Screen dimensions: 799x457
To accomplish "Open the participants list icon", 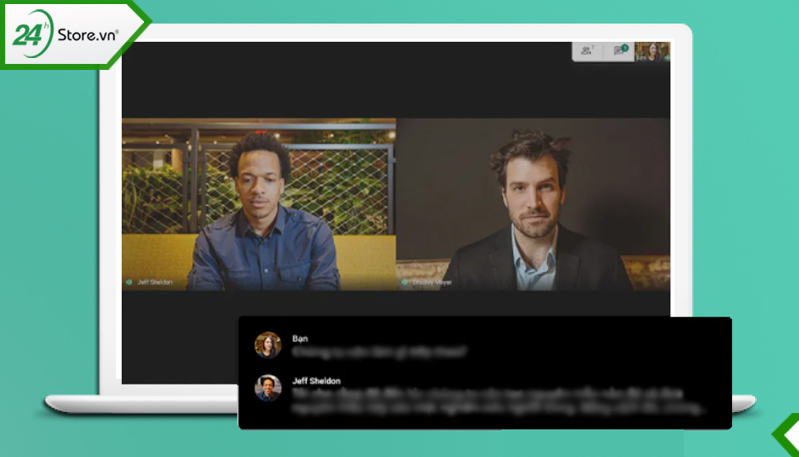I will [587, 50].
